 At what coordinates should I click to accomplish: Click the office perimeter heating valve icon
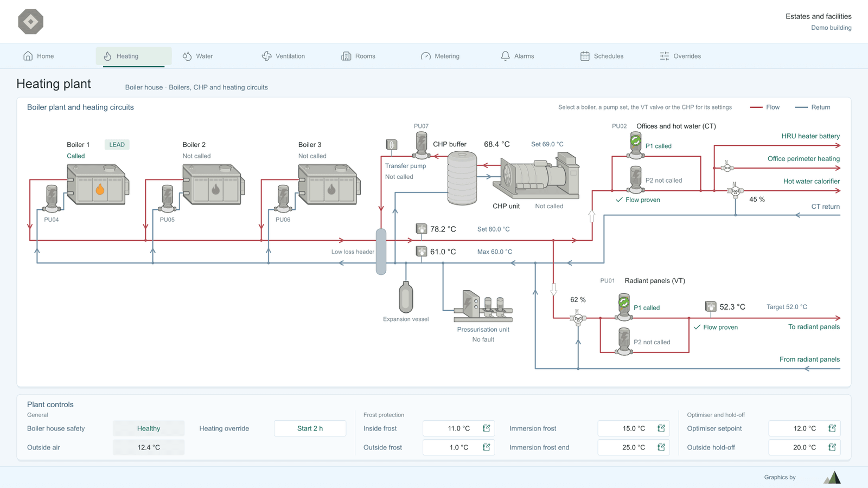click(727, 167)
